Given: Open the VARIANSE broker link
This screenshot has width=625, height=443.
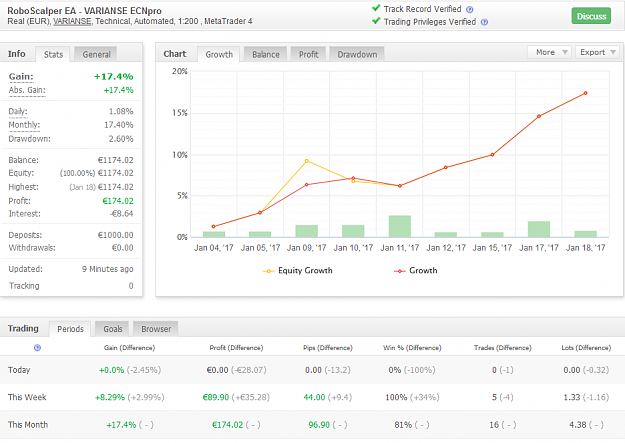Looking at the screenshot, I should (x=72, y=22).
